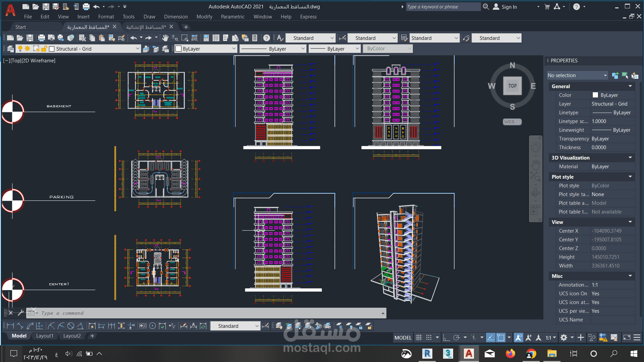Click the MODEL button in status bar
Viewport: 644px width, 362px height.
pos(403,338)
